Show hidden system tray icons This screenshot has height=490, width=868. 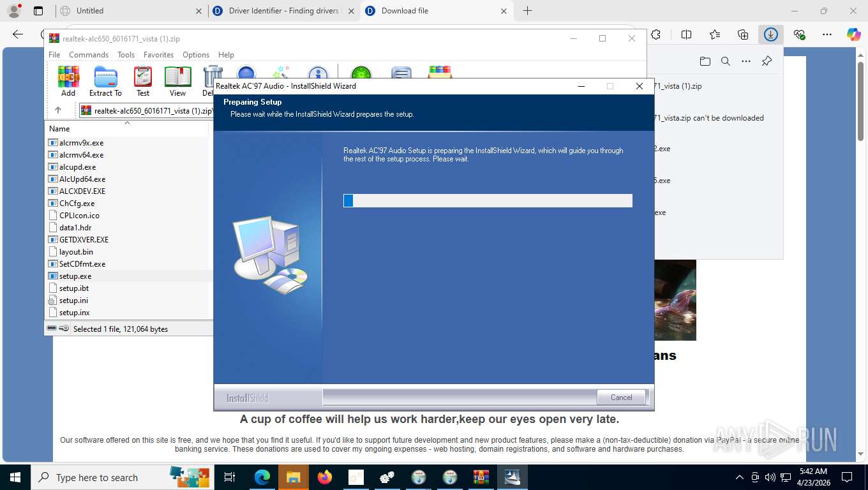tap(740, 477)
